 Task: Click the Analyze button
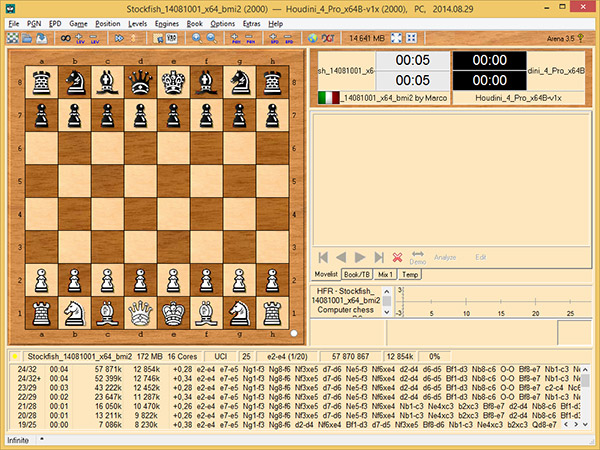click(x=445, y=257)
